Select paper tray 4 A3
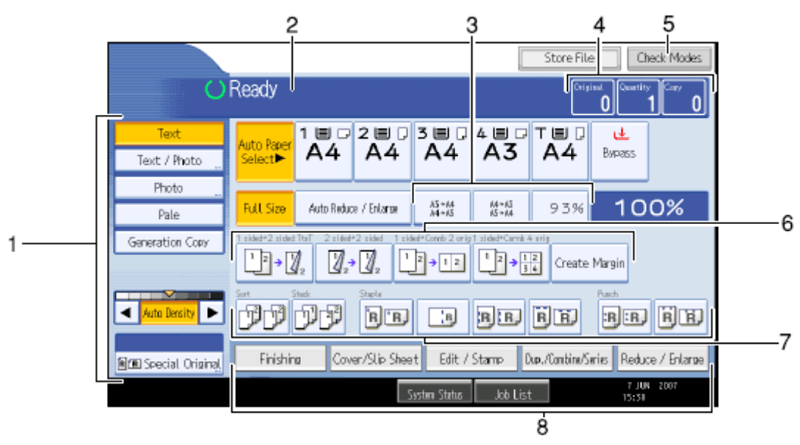 [x=501, y=151]
